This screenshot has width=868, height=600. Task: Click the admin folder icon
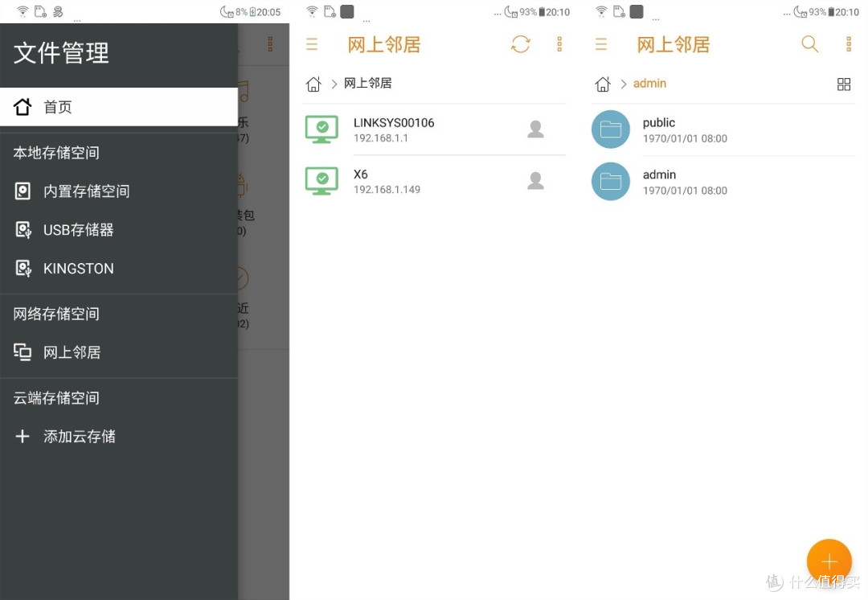pyautogui.click(x=611, y=181)
